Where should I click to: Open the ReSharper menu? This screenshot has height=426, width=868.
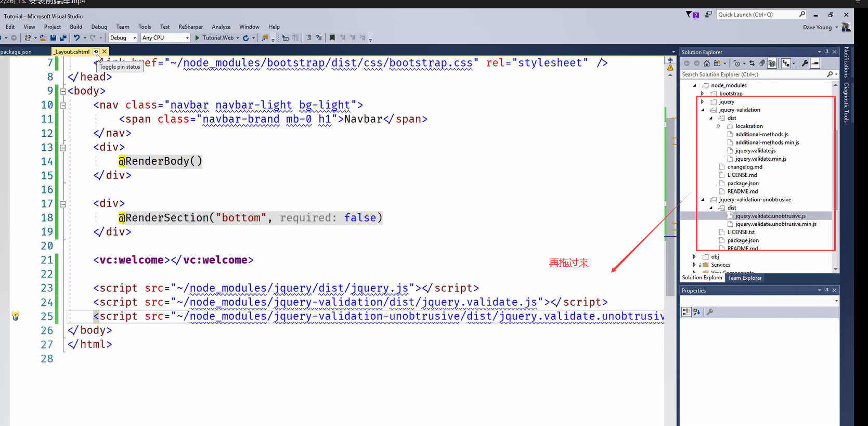191,27
